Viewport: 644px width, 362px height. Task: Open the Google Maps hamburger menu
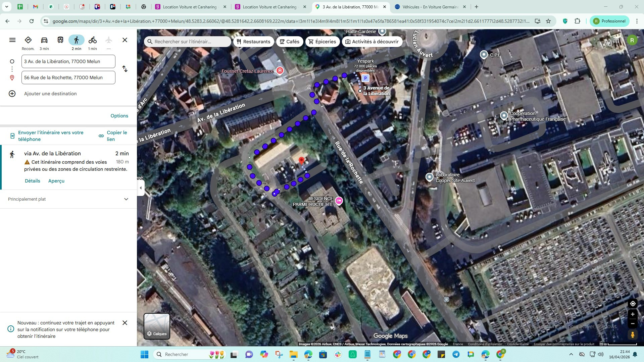click(x=12, y=40)
